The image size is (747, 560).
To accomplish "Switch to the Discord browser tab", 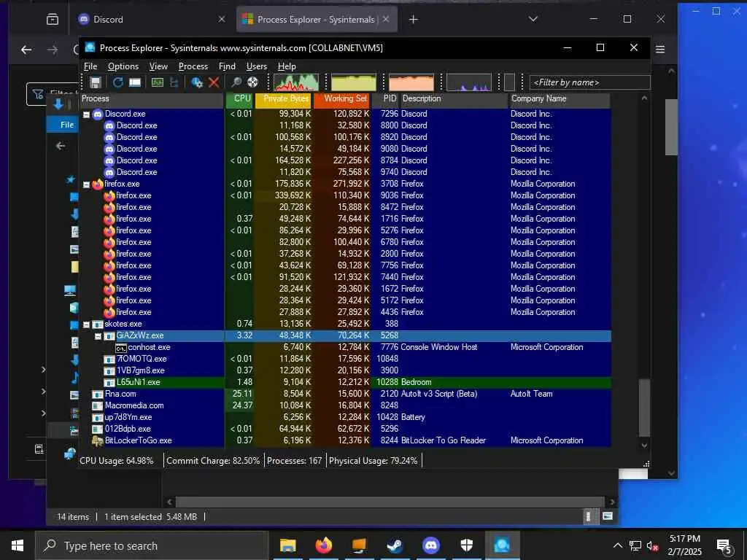I will pyautogui.click(x=152, y=20).
